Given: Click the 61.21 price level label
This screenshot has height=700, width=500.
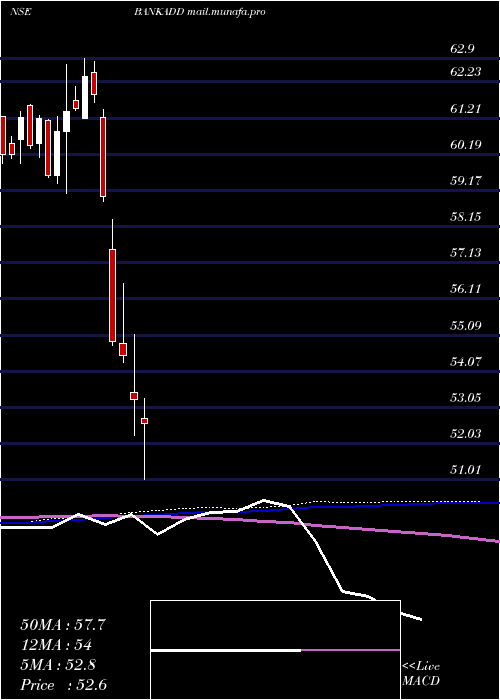Looking at the screenshot, I should [x=466, y=108].
